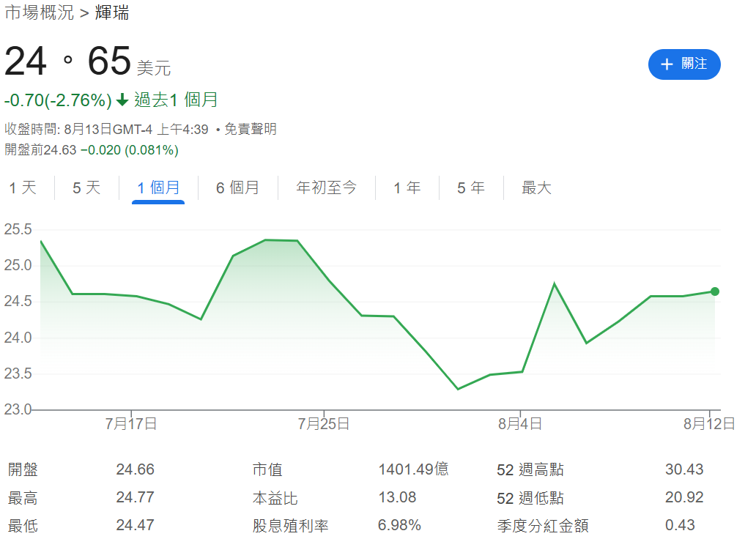This screenshot has height=539, width=756.
Task: Click the 季度分紅金額 value 0.43
Action: [680, 524]
